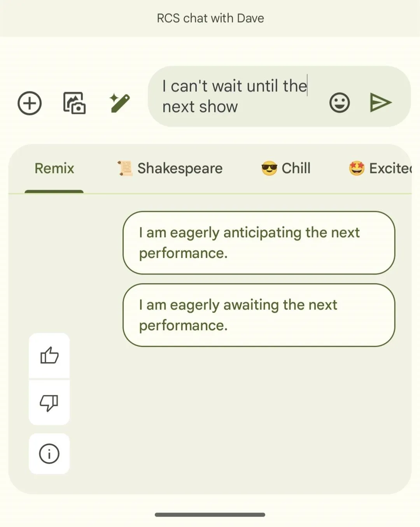The height and width of the screenshot is (527, 420).
Task: Open the emoji picker smiley
Action: pos(339,103)
